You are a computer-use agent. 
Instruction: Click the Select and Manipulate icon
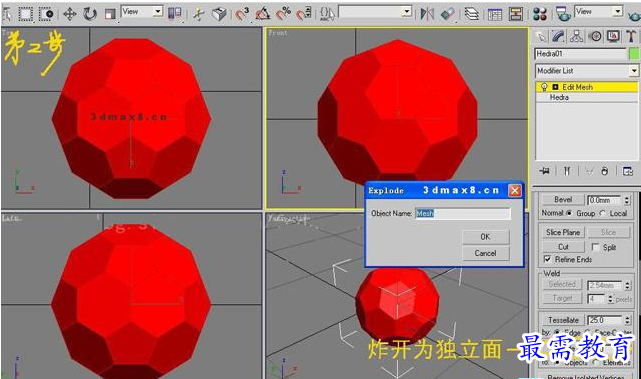coord(199,14)
